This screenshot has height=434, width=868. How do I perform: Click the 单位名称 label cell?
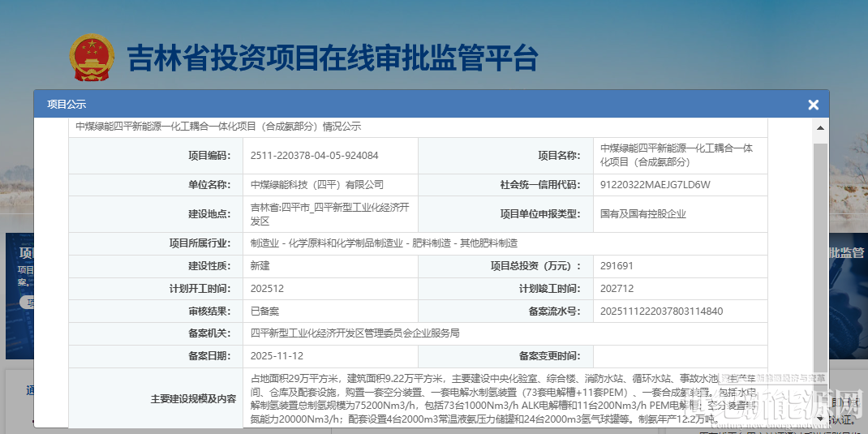[x=156, y=185]
